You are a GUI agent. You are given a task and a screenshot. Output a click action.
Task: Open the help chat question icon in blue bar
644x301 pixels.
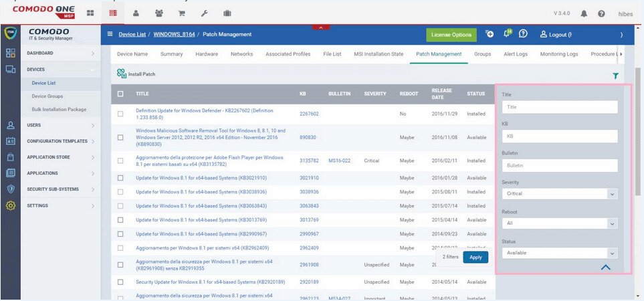524,34
